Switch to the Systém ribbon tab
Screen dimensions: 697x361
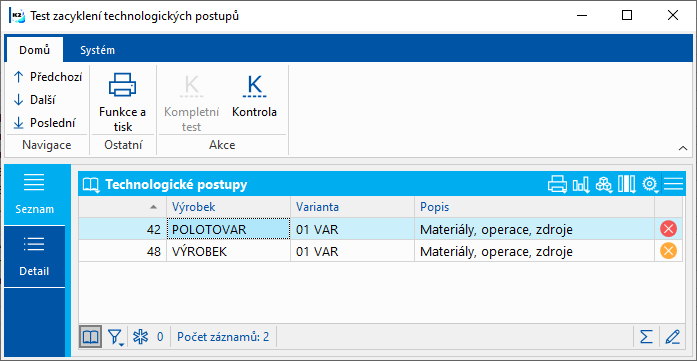coord(97,50)
